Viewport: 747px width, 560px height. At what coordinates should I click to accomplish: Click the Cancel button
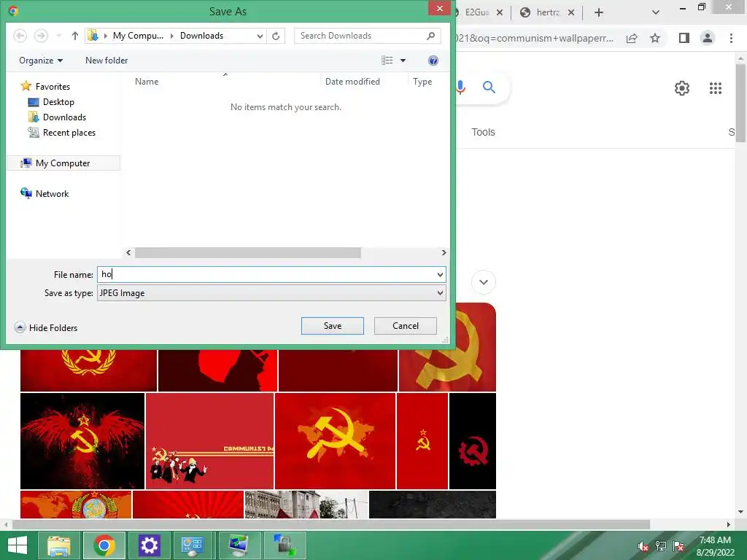tap(406, 326)
